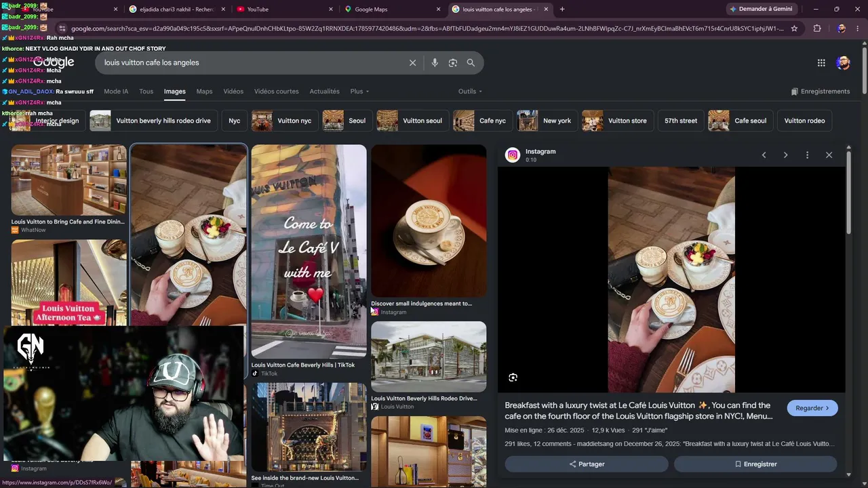Go to the previous image in the preview panel
Viewport: 868px width, 488px height.
tap(764, 155)
